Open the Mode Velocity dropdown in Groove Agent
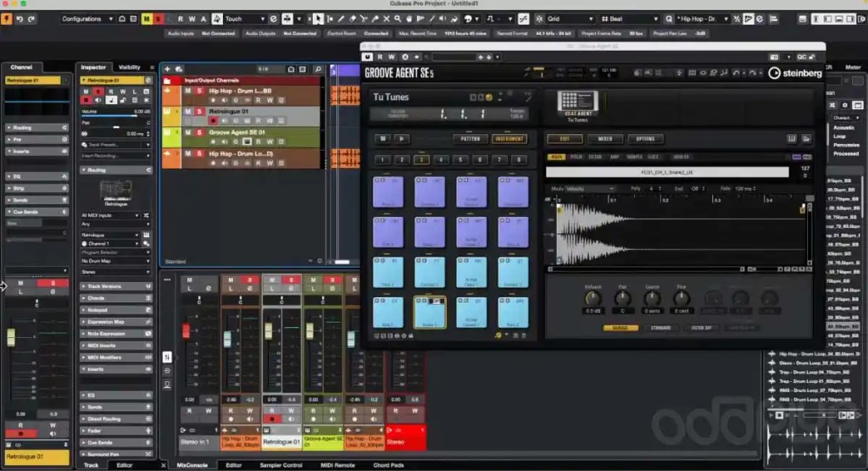 (590, 189)
